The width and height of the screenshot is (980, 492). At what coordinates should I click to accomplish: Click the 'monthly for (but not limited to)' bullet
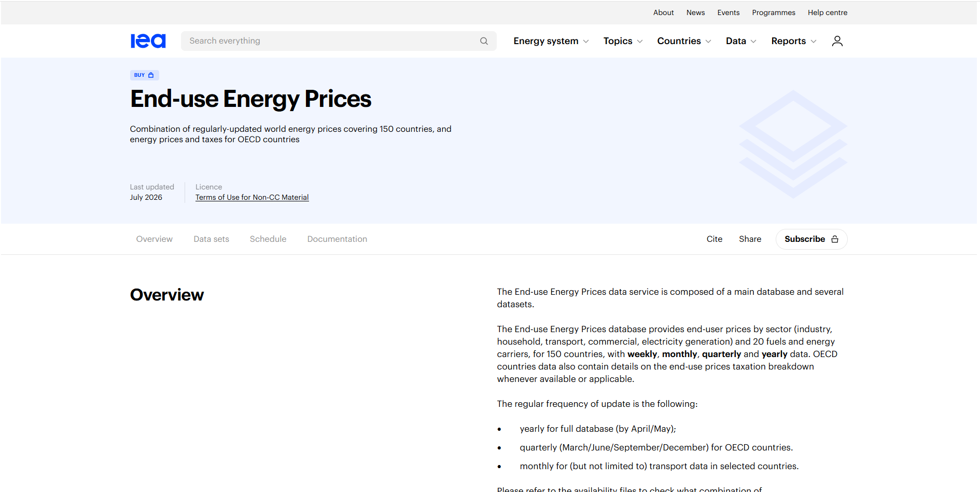coord(659,466)
